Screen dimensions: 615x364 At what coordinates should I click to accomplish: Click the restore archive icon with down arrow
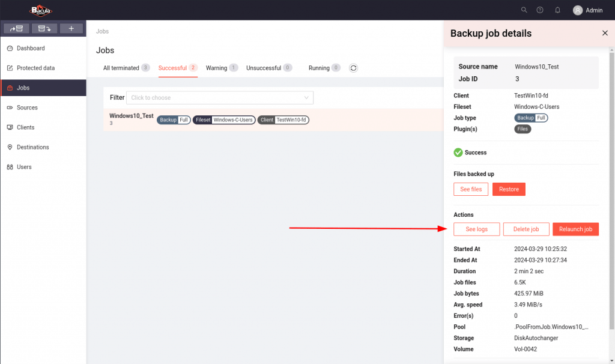click(44, 28)
